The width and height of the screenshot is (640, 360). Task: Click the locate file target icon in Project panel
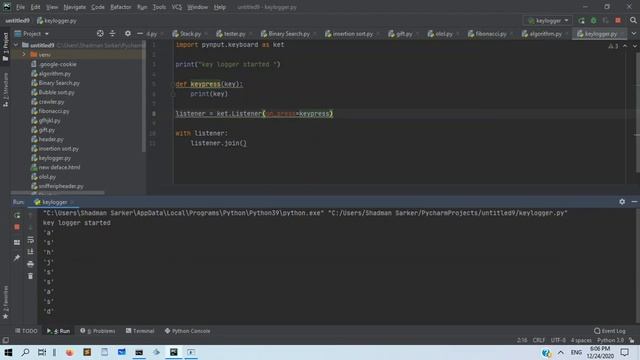100,33
